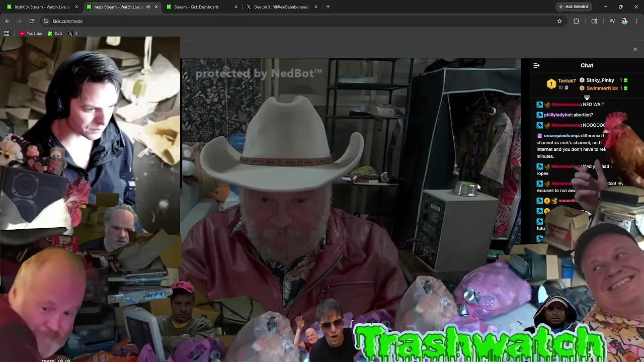Open the Chrome profile avatar

click(x=624, y=21)
